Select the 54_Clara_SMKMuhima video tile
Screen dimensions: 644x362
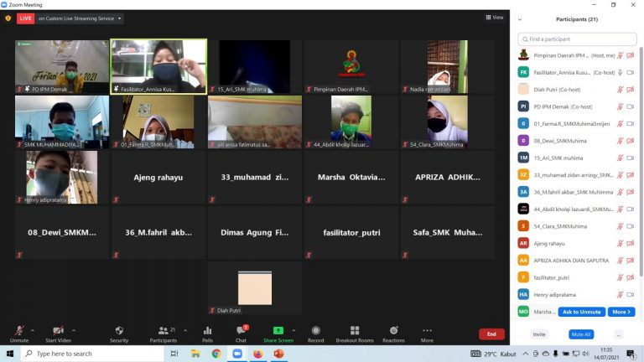[447, 122]
